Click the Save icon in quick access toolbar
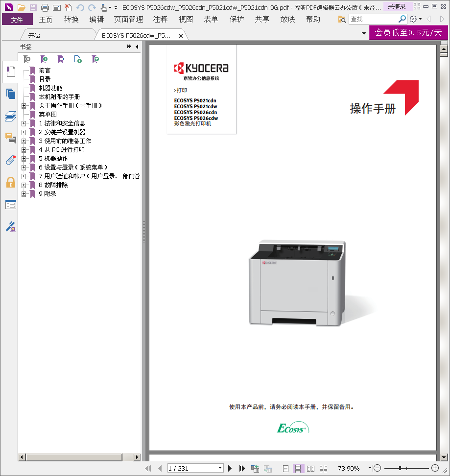 [33, 7]
